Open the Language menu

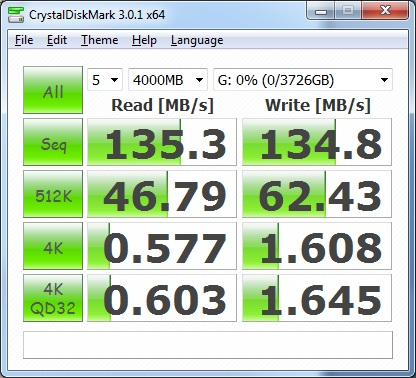coord(197,40)
